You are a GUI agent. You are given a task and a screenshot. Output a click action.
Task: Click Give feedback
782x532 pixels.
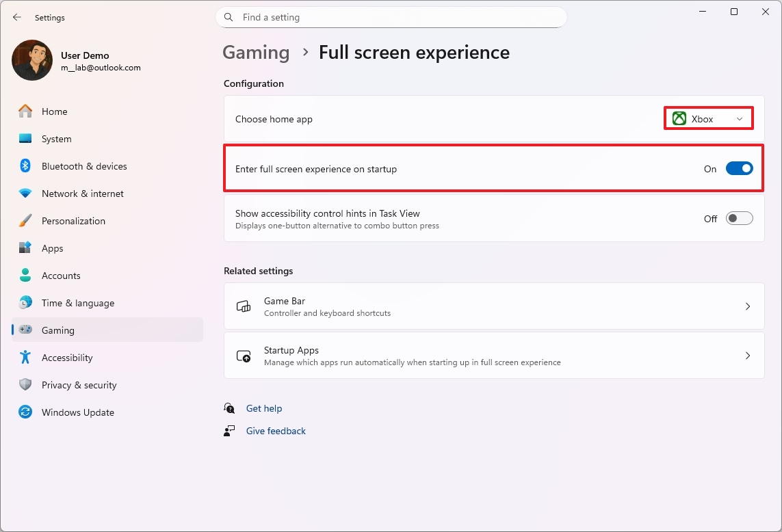(x=276, y=431)
